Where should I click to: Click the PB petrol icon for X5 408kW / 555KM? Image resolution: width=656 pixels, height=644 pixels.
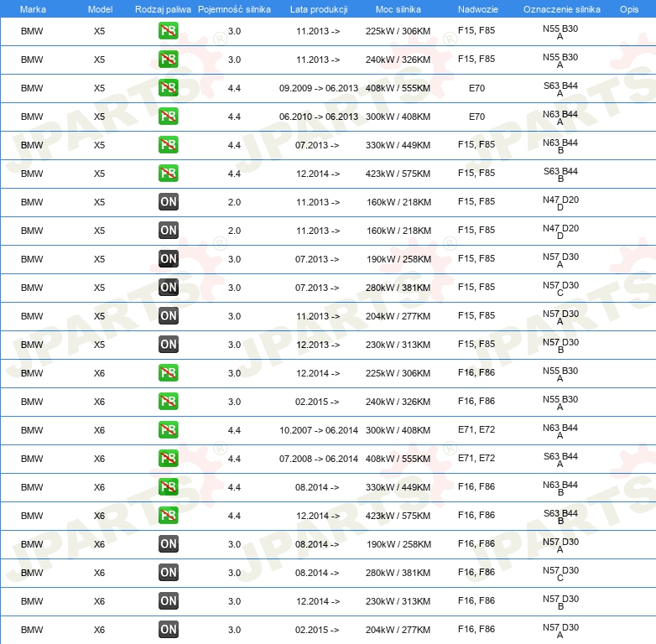pos(169,88)
